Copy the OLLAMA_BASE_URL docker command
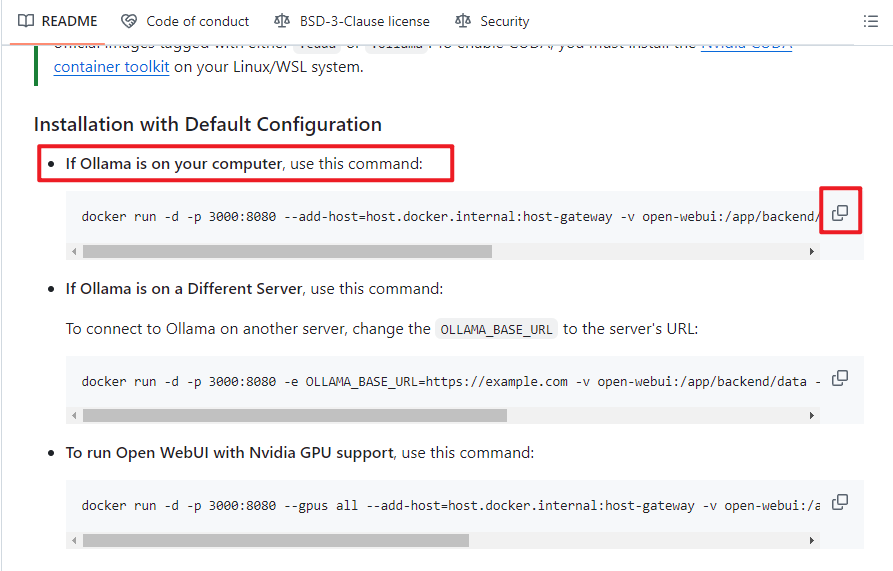893x571 pixels. (840, 377)
